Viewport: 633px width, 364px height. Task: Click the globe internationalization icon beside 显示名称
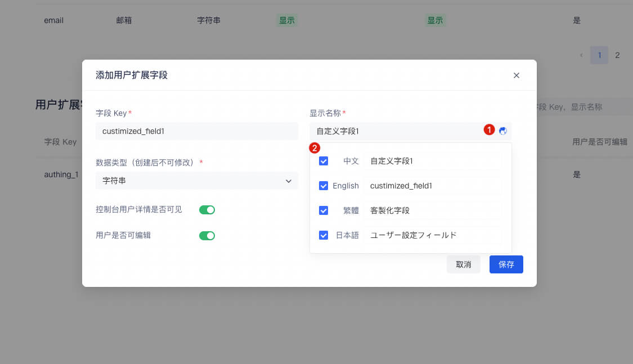tap(503, 131)
